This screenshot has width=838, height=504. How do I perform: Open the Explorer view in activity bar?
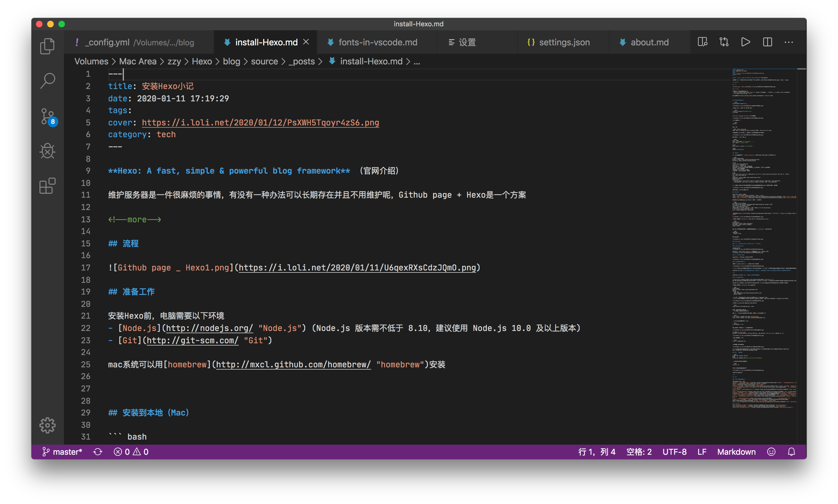[47, 46]
